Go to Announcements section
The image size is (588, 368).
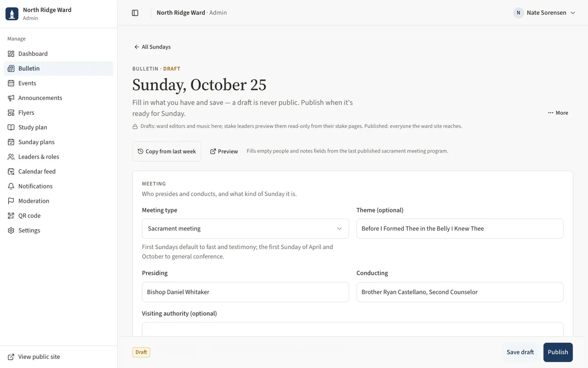tap(59, 98)
